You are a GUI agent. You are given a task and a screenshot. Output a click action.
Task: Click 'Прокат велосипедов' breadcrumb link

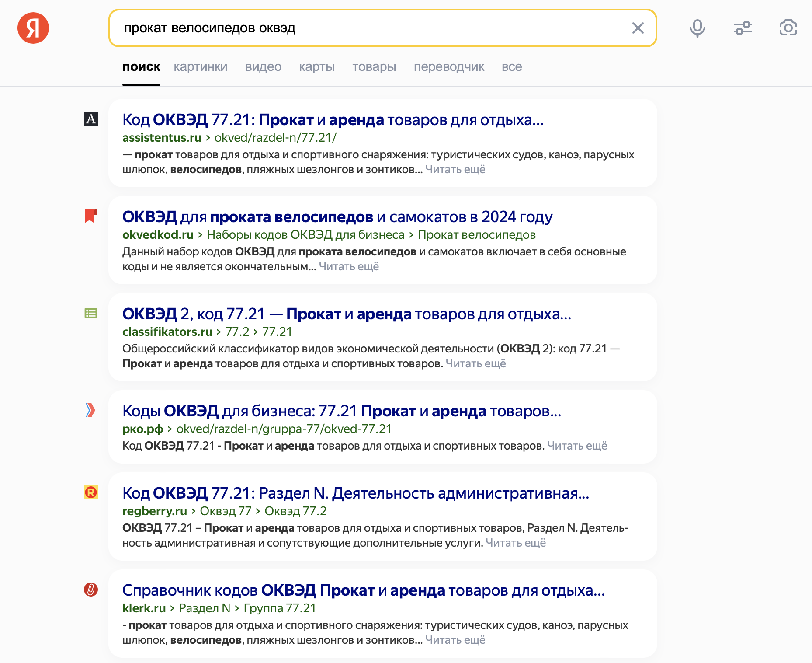click(477, 234)
